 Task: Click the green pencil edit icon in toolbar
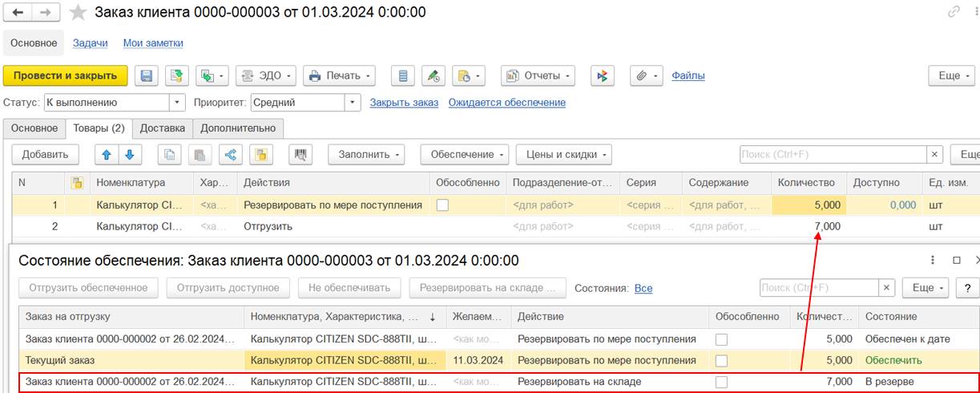[x=433, y=76]
